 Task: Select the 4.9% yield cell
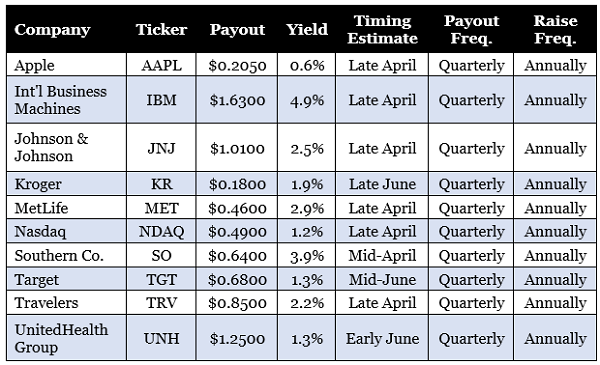[307, 100]
